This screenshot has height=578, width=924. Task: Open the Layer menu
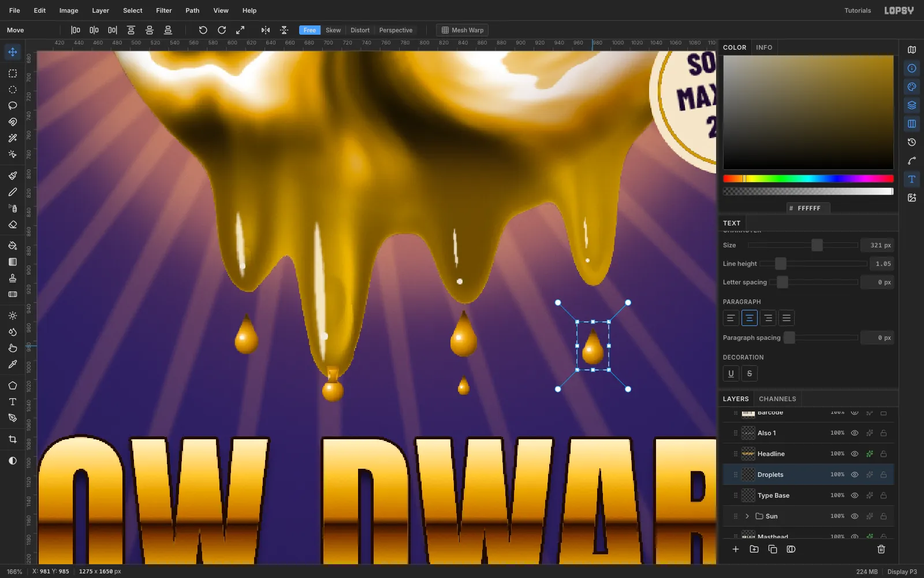(x=100, y=10)
